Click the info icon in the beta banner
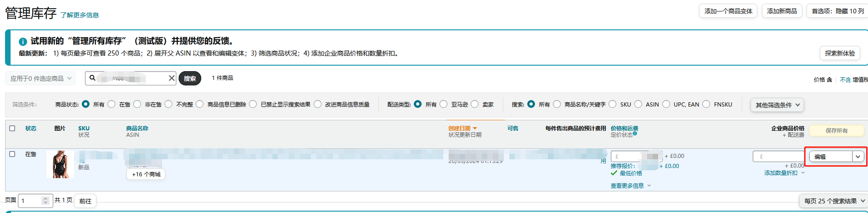868x213 pixels. click(x=23, y=42)
